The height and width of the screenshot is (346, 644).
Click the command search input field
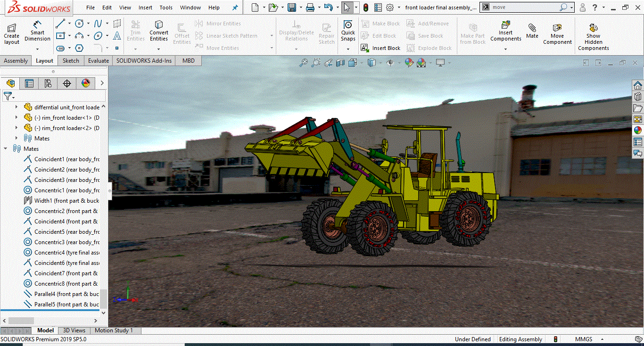[523, 8]
